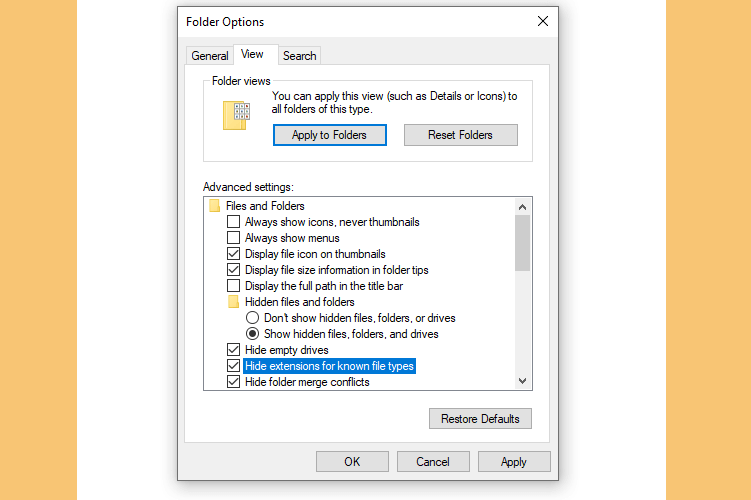The width and height of the screenshot is (751, 500).
Task: Click the folder views icon with grid
Action: 236,115
